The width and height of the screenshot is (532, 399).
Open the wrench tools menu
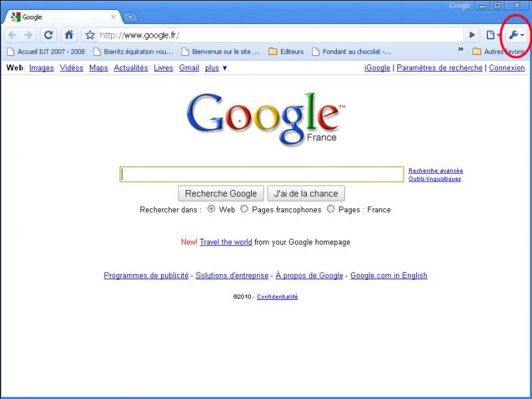click(x=517, y=35)
